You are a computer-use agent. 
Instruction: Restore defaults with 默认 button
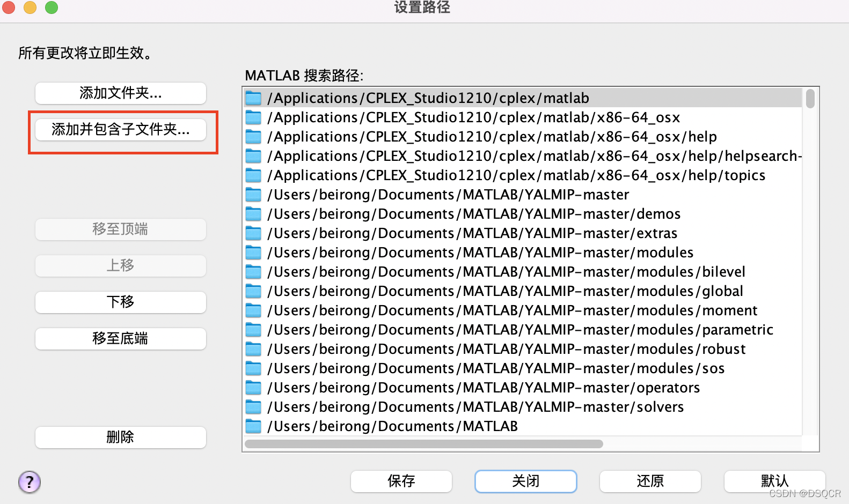pos(775,481)
